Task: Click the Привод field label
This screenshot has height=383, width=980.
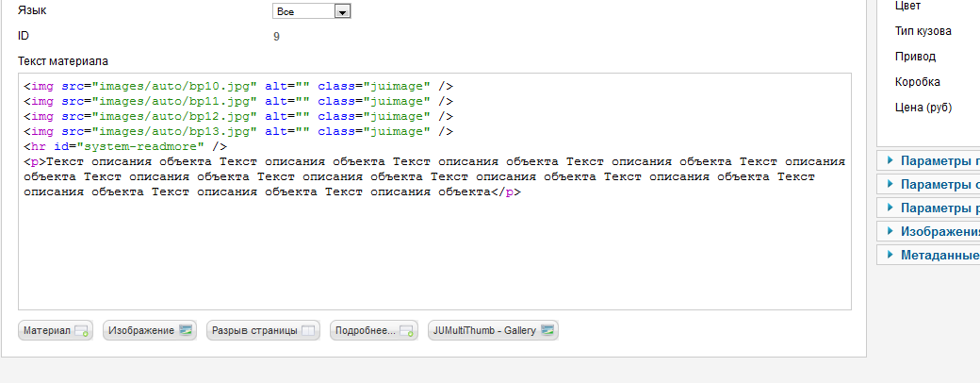Action: pyautogui.click(x=915, y=57)
